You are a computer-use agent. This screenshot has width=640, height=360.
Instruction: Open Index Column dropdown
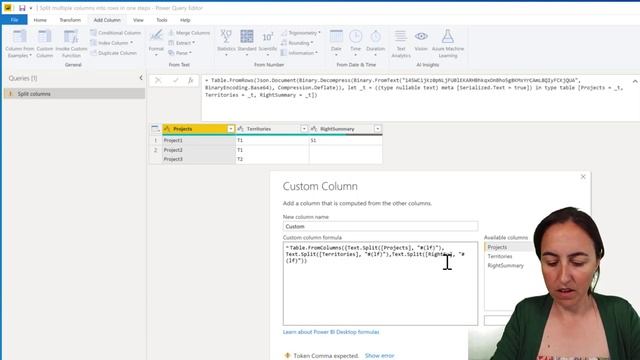point(111,43)
